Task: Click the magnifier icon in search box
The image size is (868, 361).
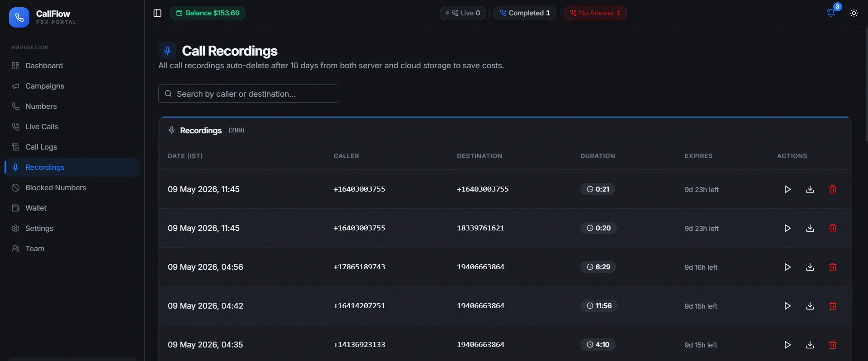Action: (x=168, y=94)
